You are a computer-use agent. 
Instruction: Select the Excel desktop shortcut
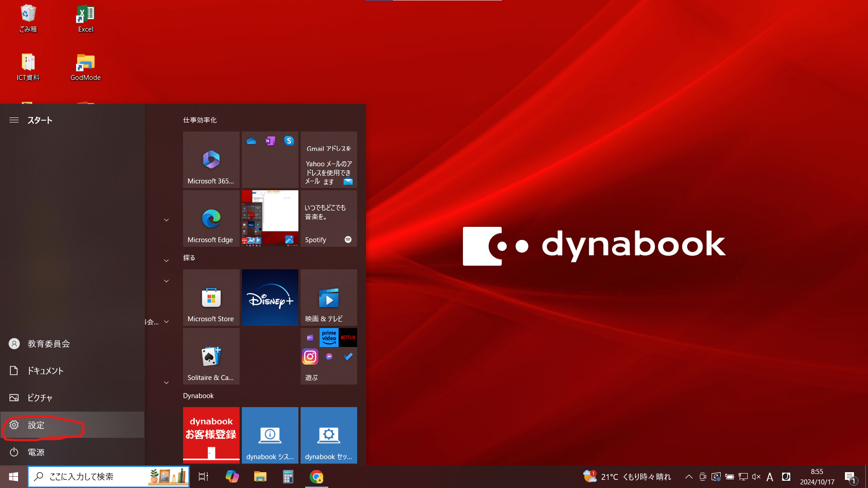click(85, 18)
